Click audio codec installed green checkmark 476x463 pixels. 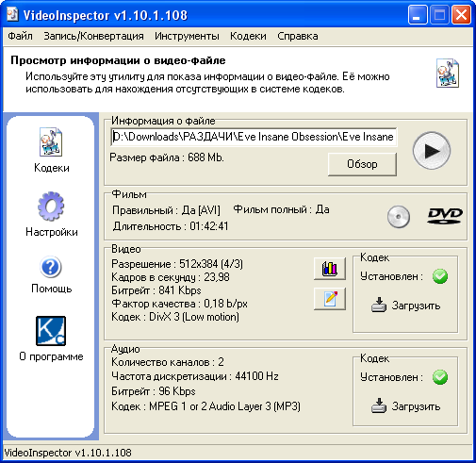coord(440,377)
